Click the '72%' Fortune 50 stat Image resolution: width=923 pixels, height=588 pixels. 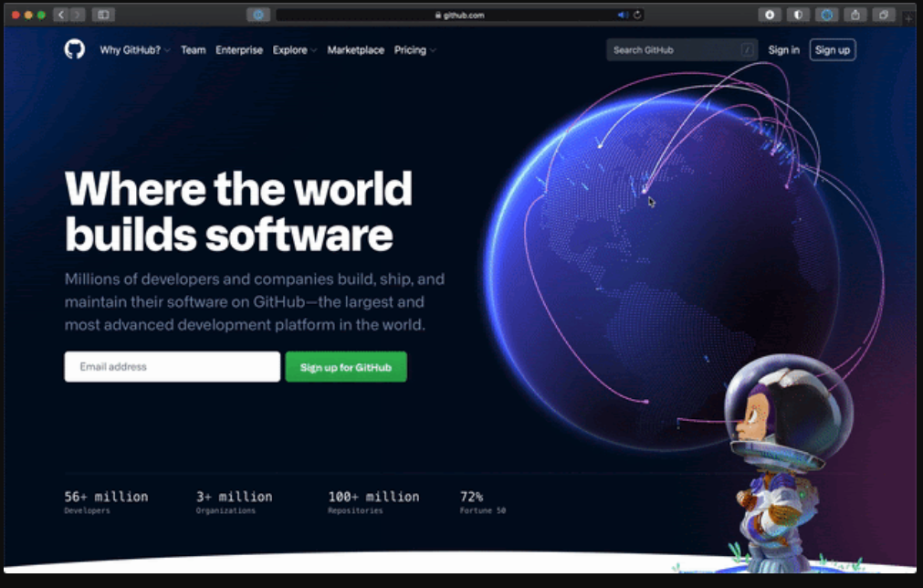coord(482,502)
